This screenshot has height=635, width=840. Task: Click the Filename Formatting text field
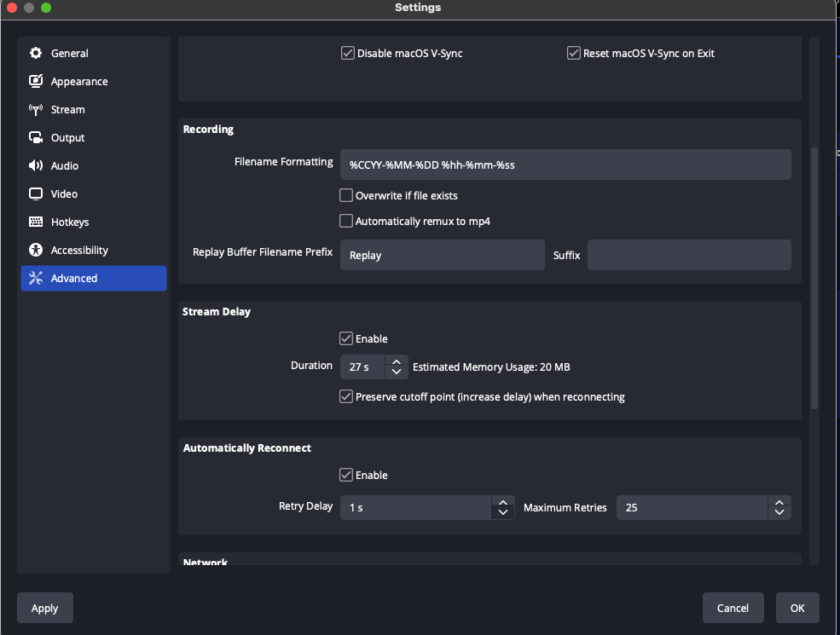point(565,165)
